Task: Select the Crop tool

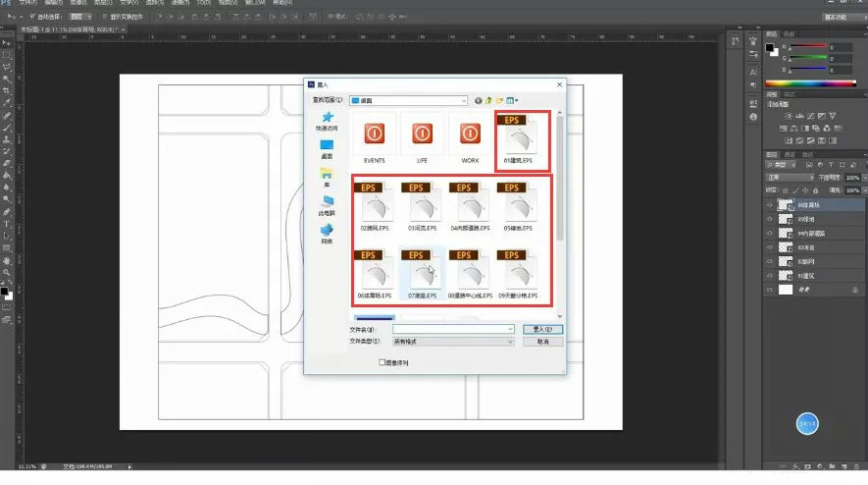Action: click(x=7, y=90)
